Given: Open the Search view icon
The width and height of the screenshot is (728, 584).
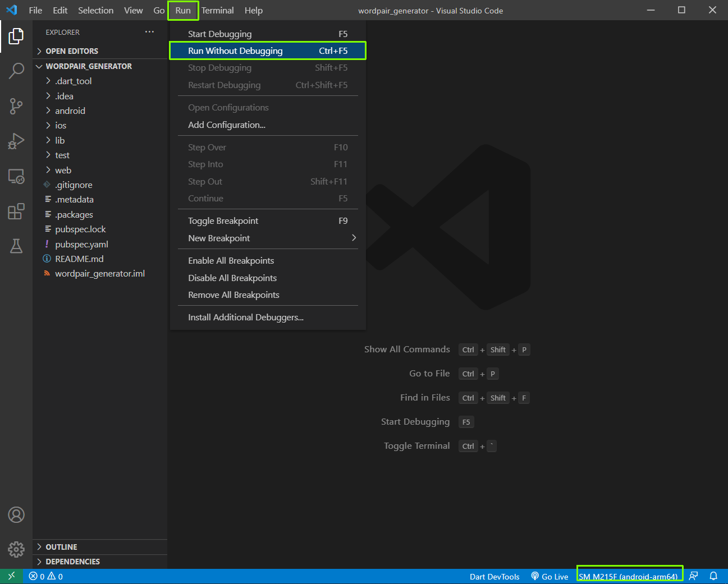Looking at the screenshot, I should pos(16,71).
